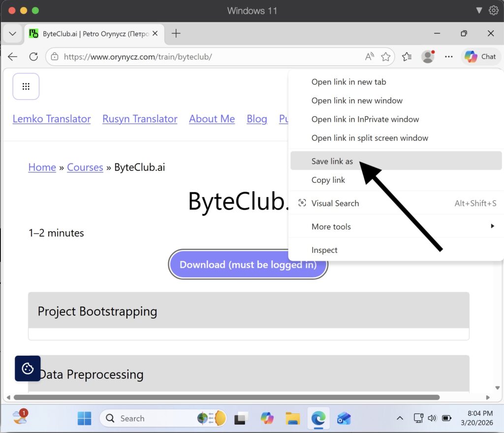Click Copy link in context menu
This screenshot has height=433, width=504.
click(x=328, y=180)
